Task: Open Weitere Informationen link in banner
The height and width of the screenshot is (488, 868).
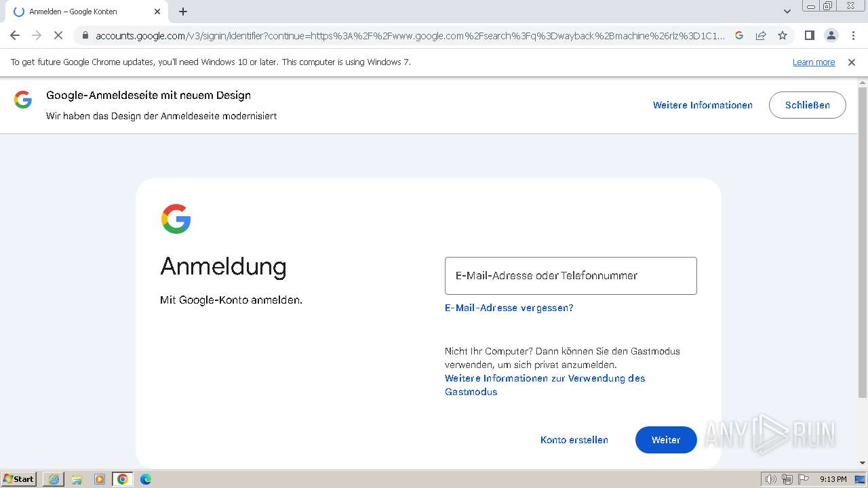Action: click(703, 105)
